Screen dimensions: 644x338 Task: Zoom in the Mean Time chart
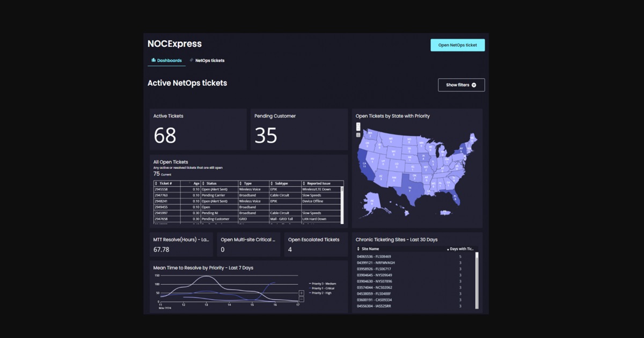(302, 293)
